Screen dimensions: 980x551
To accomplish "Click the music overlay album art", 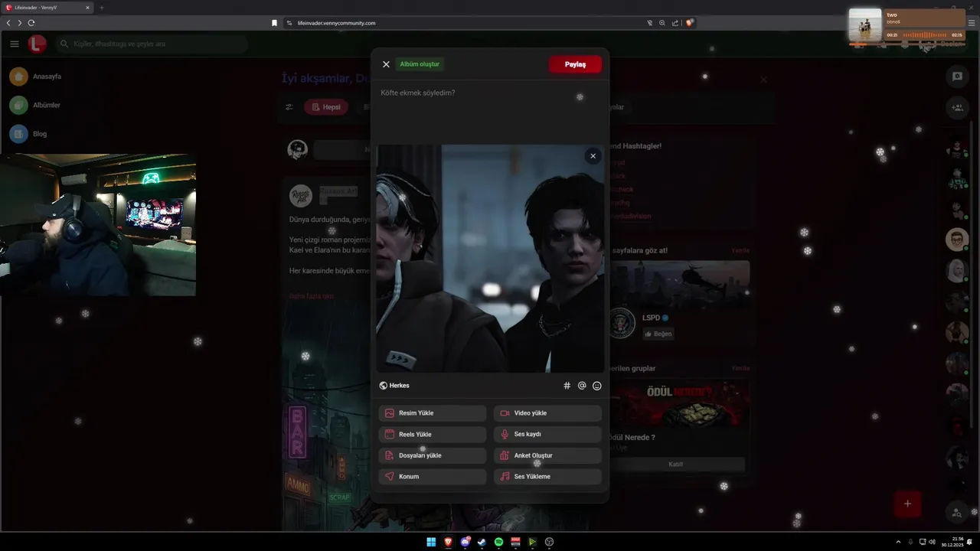I will (x=865, y=24).
